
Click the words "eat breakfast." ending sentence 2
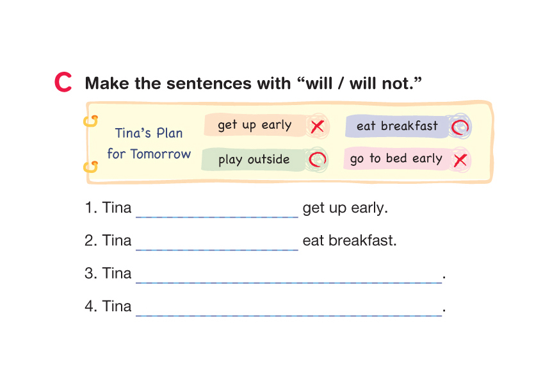(350, 241)
